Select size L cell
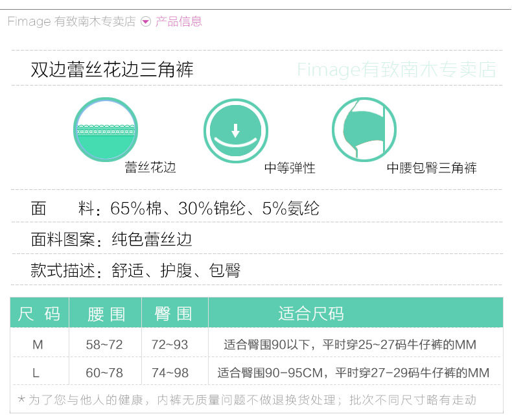The image size is (512, 420). pos(36,373)
